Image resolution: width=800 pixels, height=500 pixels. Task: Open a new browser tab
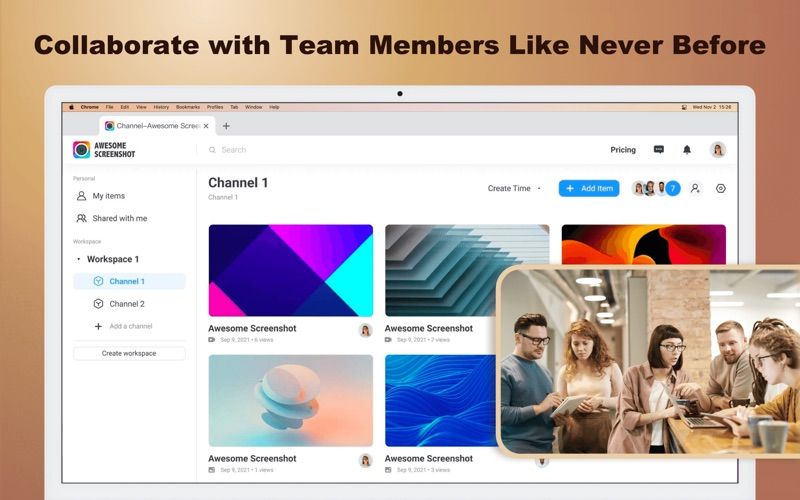(x=226, y=126)
